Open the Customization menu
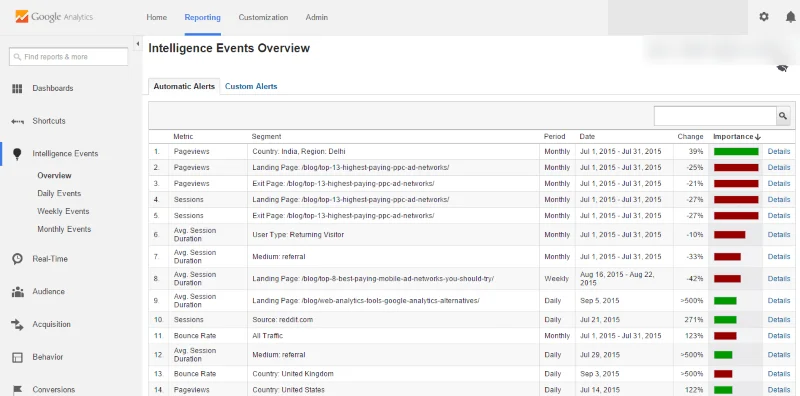 click(x=263, y=17)
